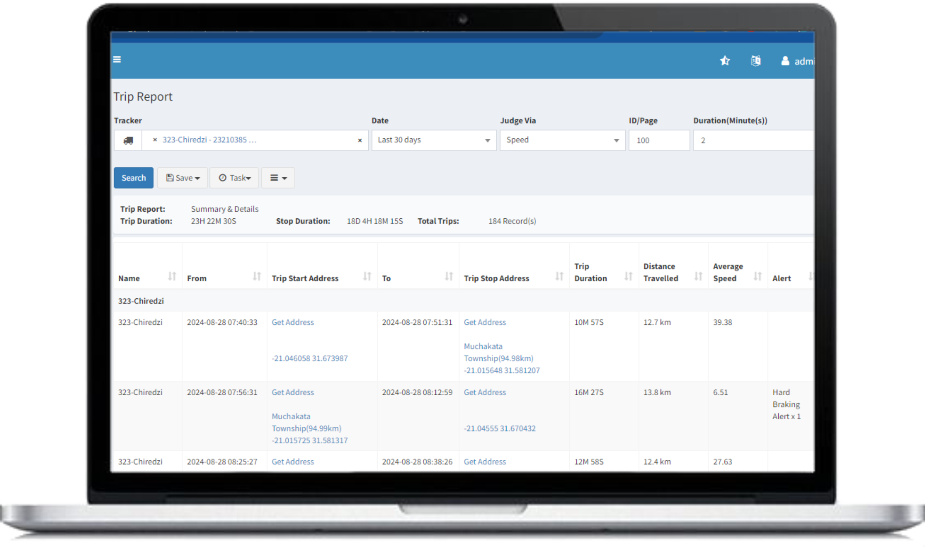This screenshot has height=560, width=925.
Task: Sort by Distance Travelled column
Action: (x=698, y=276)
